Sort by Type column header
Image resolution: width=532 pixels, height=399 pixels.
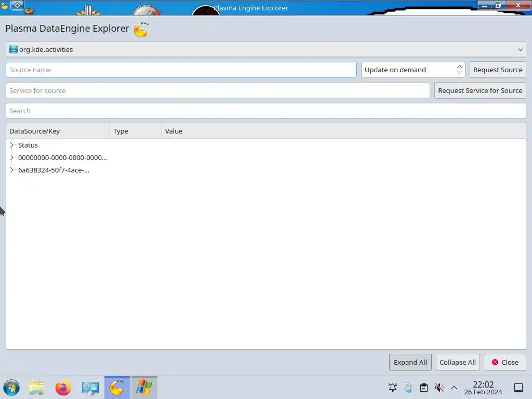[x=136, y=131]
